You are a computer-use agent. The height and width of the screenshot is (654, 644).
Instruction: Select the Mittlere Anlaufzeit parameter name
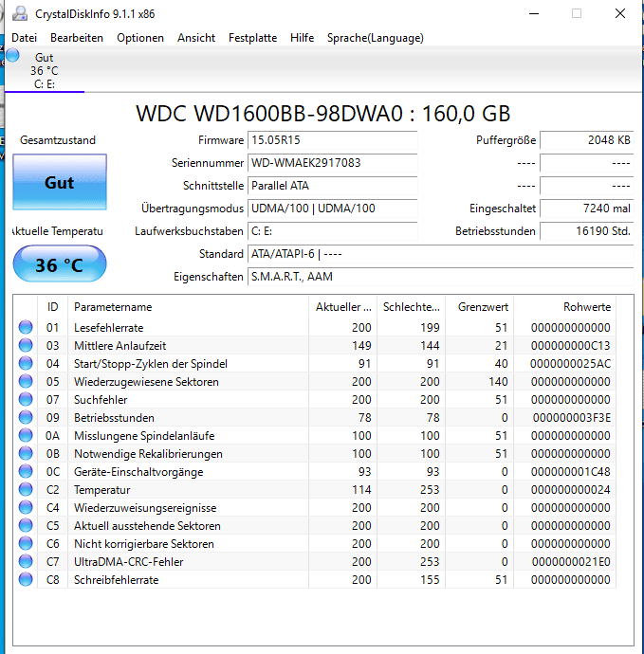pyautogui.click(x=120, y=346)
